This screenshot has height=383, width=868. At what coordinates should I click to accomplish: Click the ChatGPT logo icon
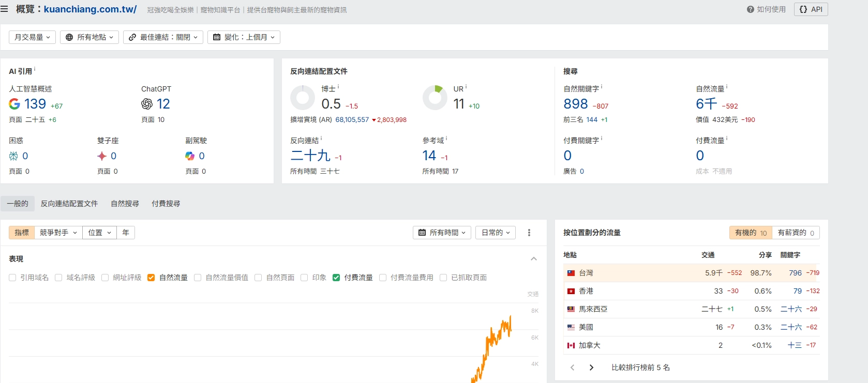coord(147,104)
